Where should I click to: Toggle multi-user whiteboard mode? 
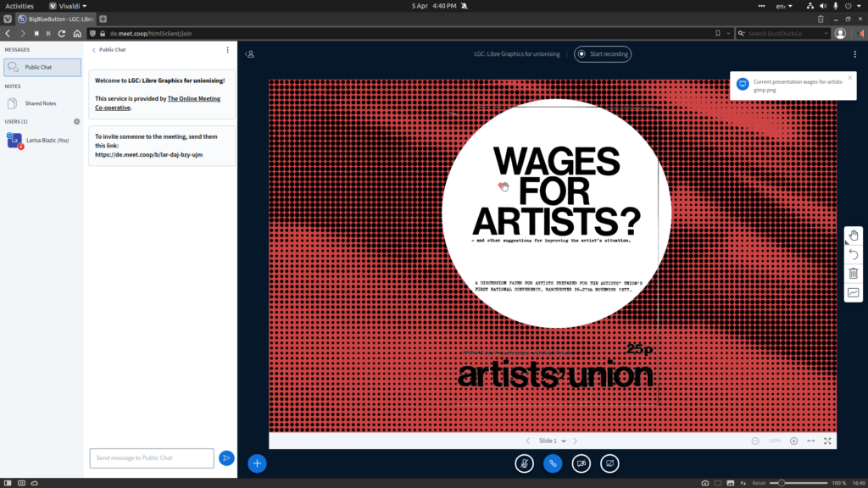pyautogui.click(x=854, y=292)
